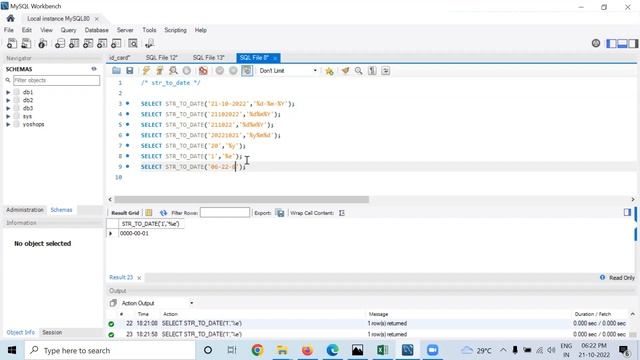Click the editor horizontal scrollbar
This screenshot has height=360, width=640.
tap(242, 199)
